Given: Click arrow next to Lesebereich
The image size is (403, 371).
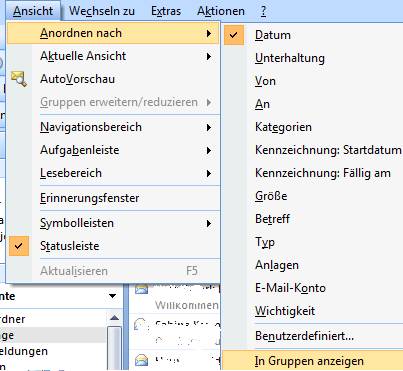Looking at the screenshot, I should click(x=209, y=173).
